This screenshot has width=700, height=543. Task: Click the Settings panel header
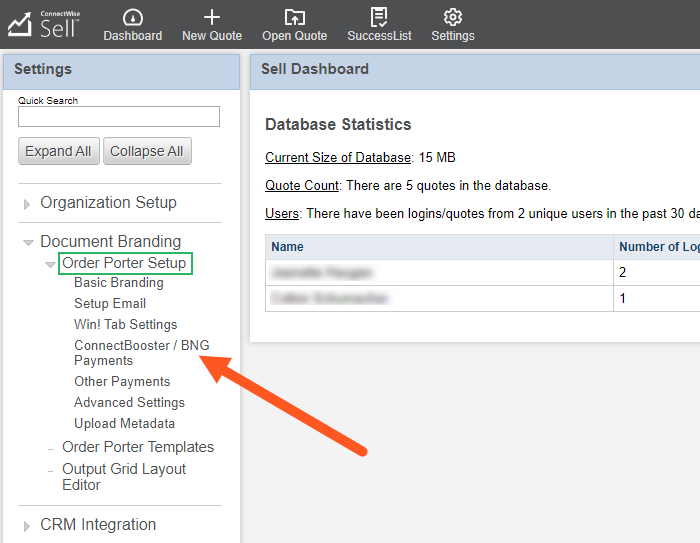tap(121, 70)
